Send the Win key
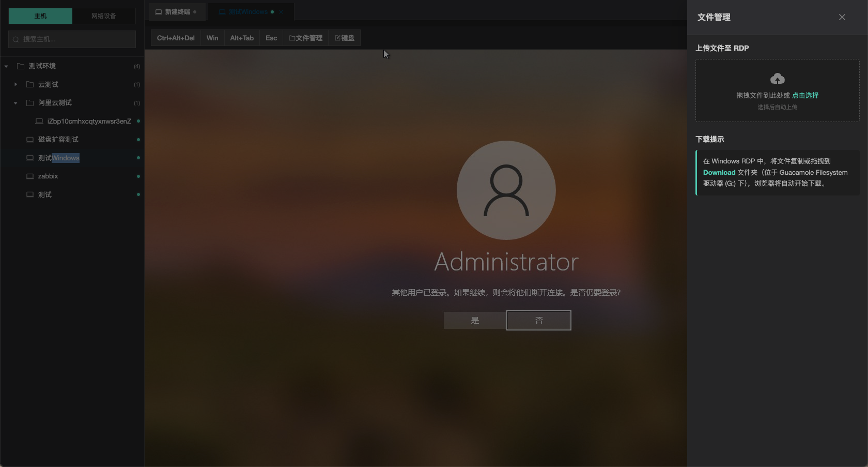Screen dimensions: 868x467 tap(212, 38)
